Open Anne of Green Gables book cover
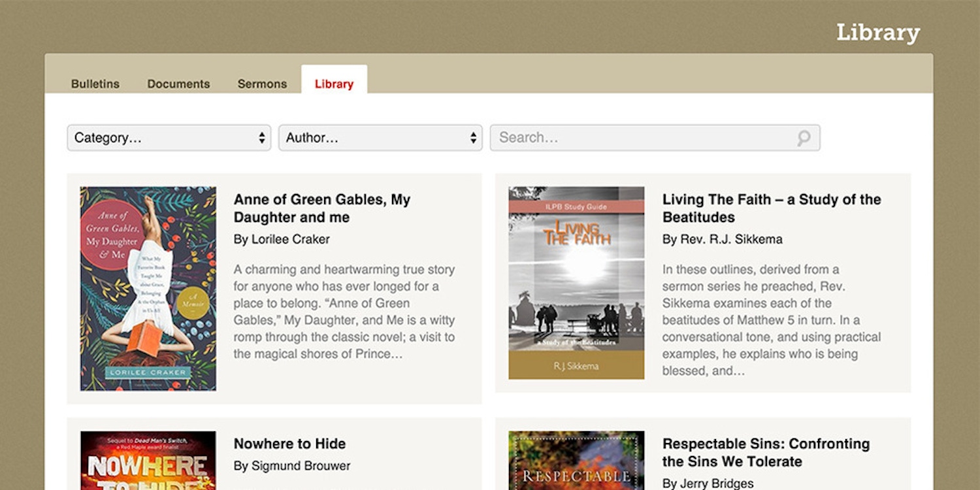Image resolution: width=980 pixels, height=490 pixels. tap(148, 289)
